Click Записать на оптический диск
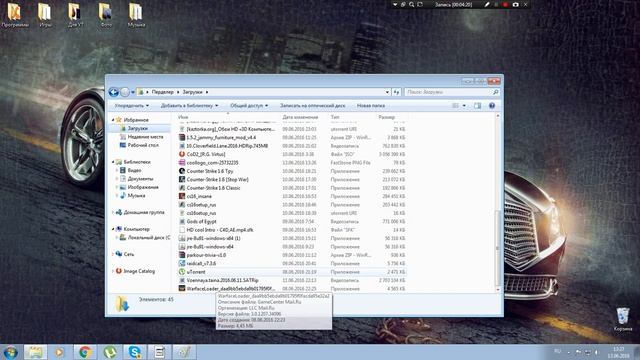This screenshot has height=360, width=640. tap(312, 106)
